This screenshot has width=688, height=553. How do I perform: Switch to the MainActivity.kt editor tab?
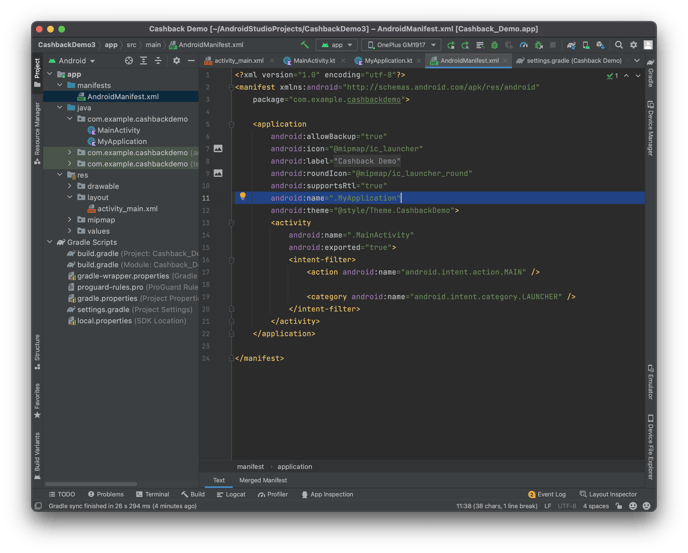[313, 61]
